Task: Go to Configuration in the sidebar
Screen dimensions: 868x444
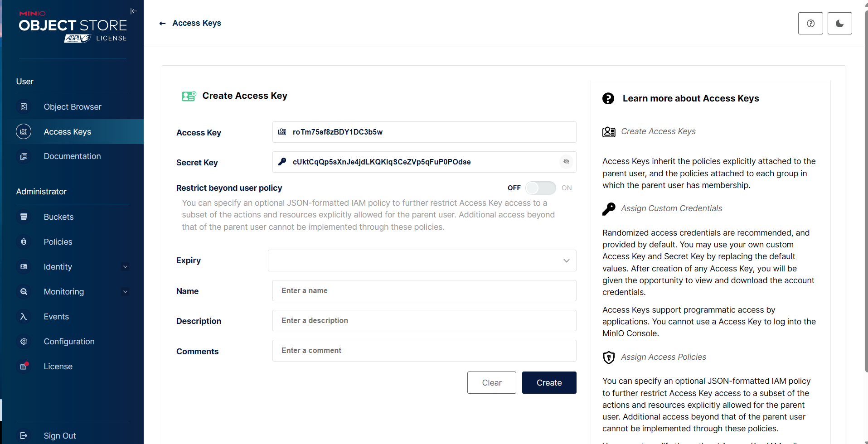Action: [x=69, y=342]
